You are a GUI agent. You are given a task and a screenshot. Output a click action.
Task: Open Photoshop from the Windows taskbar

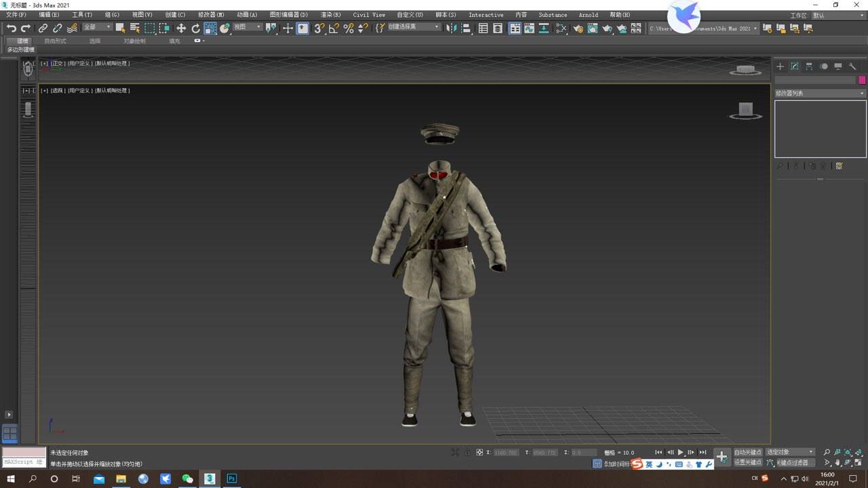(231, 479)
